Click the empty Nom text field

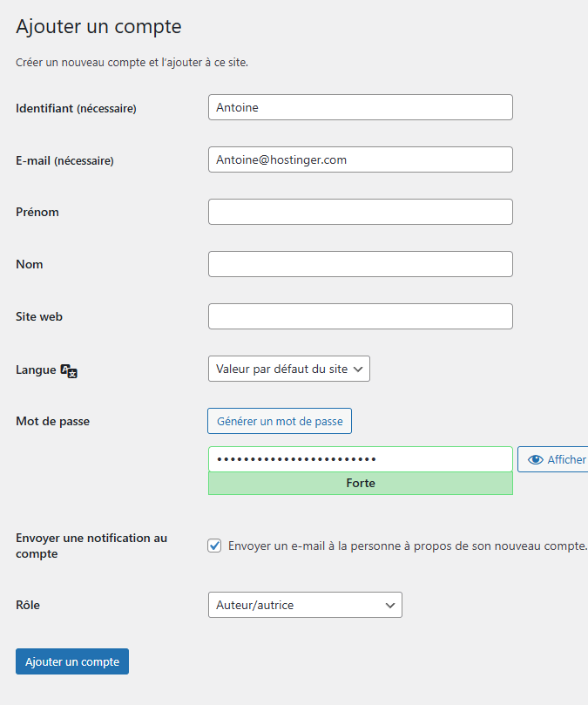[x=360, y=264]
